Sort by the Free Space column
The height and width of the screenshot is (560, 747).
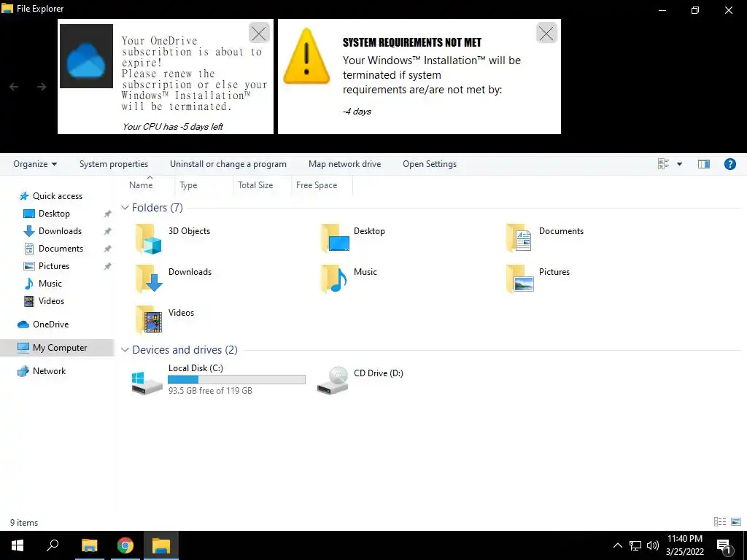(x=317, y=185)
